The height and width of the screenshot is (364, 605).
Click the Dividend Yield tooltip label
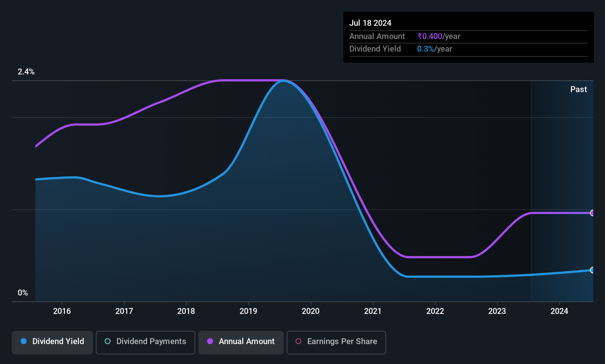(375, 49)
